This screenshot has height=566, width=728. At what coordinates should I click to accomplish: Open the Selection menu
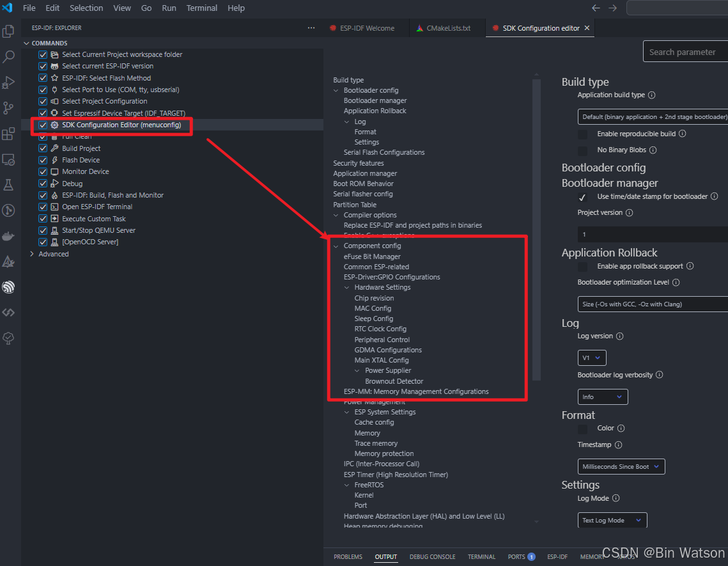point(86,8)
